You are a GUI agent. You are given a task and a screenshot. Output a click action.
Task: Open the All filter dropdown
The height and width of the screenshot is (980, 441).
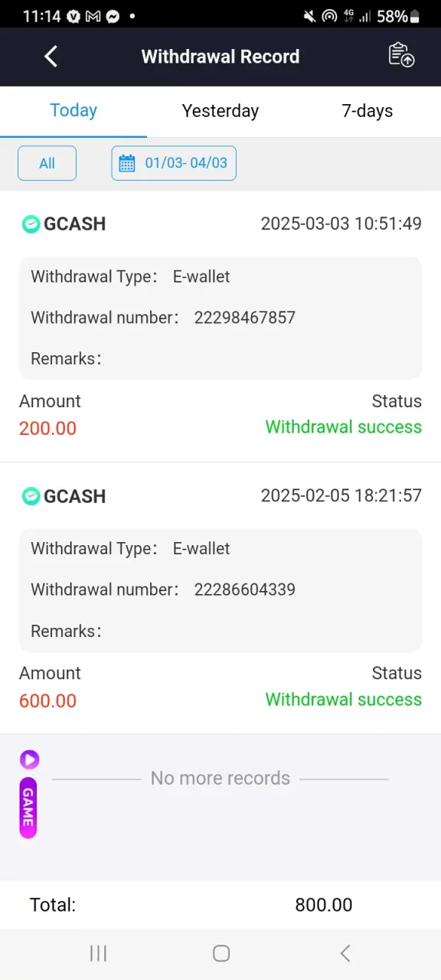pyautogui.click(x=47, y=163)
